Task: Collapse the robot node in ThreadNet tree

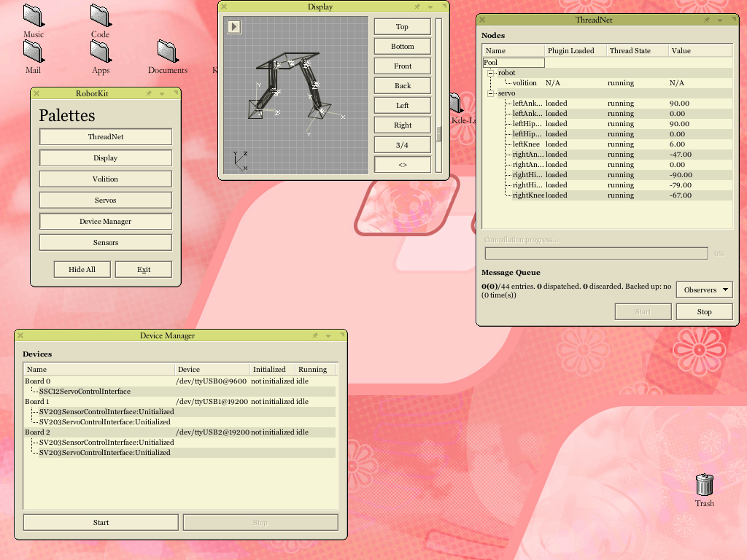Action: tap(490, 73)
